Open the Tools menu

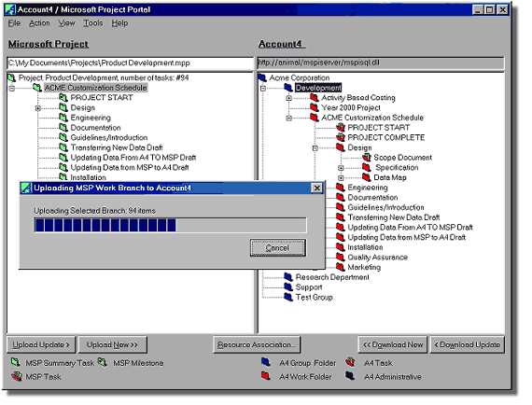coord(93,23)
